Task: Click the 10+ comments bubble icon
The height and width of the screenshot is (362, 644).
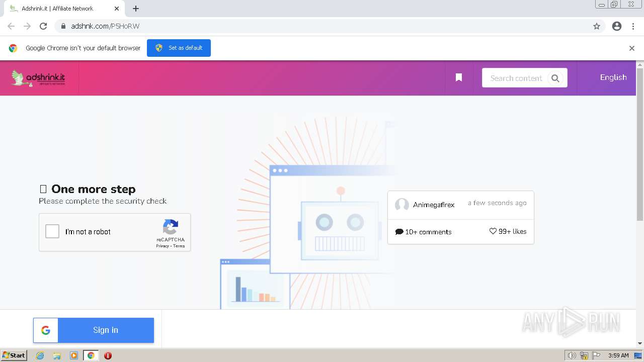Action: (399, 232)
